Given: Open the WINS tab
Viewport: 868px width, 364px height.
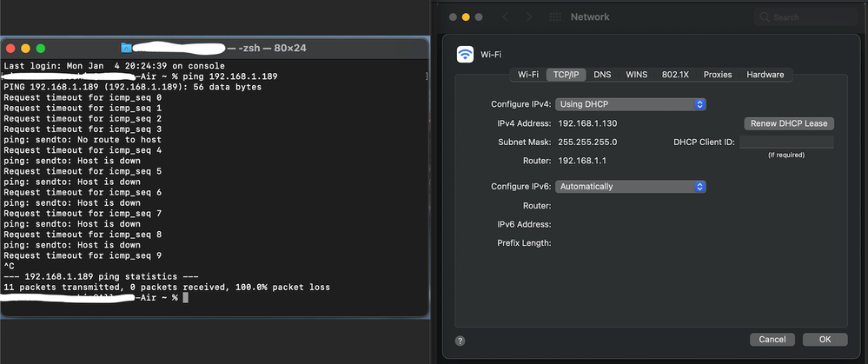Looking at the screenshot, I should (637, 75).
